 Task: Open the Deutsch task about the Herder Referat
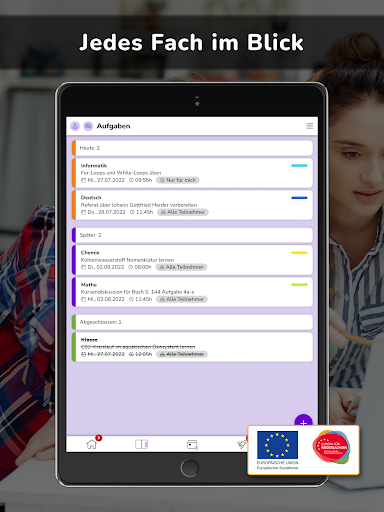click(x=192, y=205)
